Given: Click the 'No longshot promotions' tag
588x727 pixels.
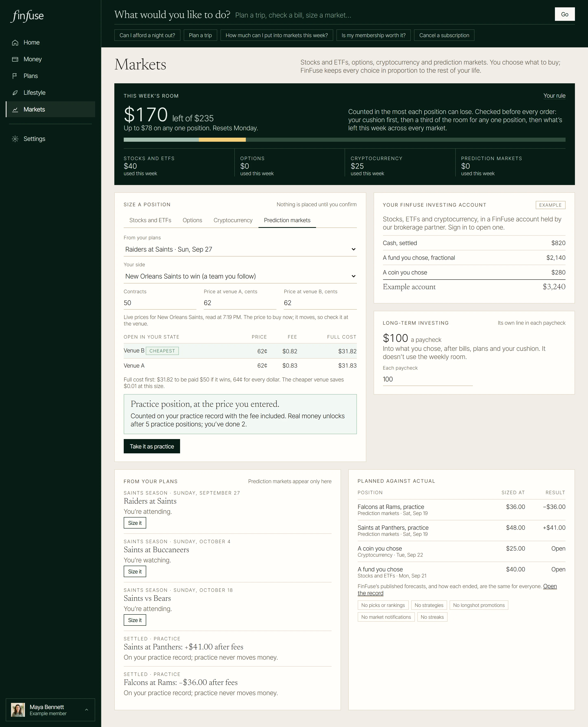Looking at the screenshot, I should pyautogui.click(x=479, y=605).
